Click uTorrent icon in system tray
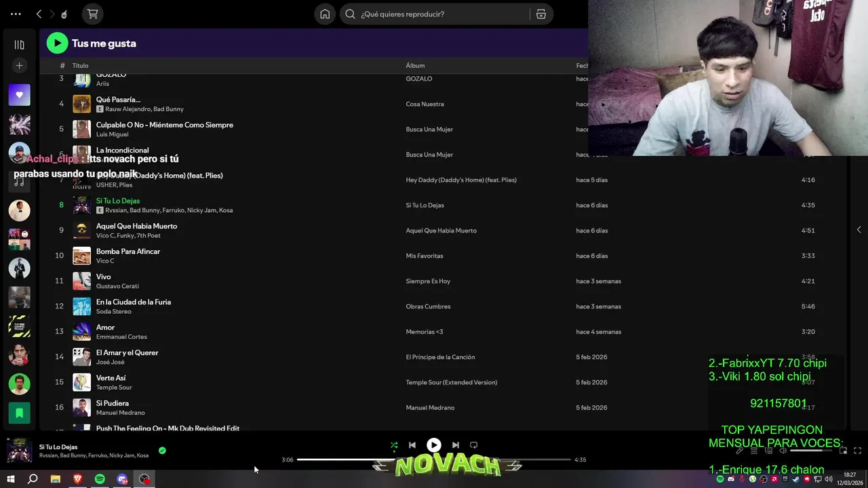Image resolution: width=868 pixels, height=488 pixels. [x=753, y=479]
